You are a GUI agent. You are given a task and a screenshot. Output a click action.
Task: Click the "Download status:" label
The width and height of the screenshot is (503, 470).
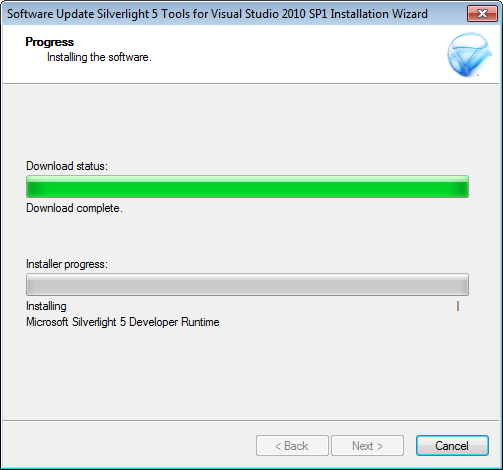coord(67,166)
